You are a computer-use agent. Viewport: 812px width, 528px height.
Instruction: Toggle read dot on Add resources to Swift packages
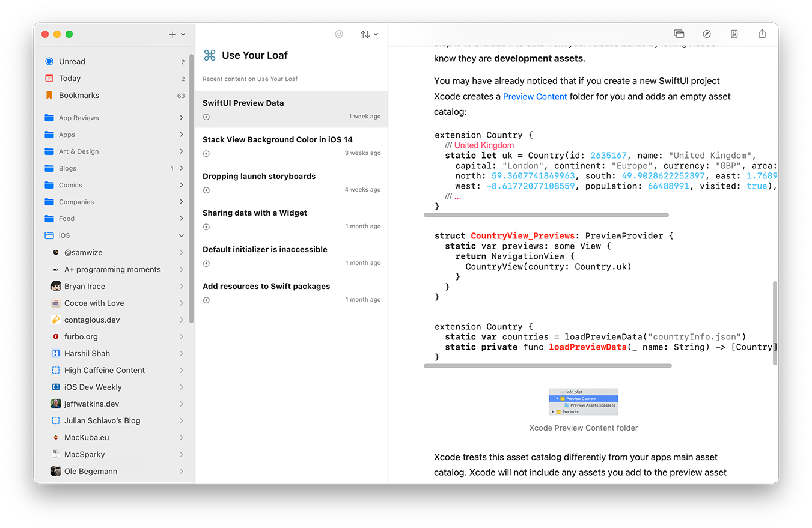(206, 300)
